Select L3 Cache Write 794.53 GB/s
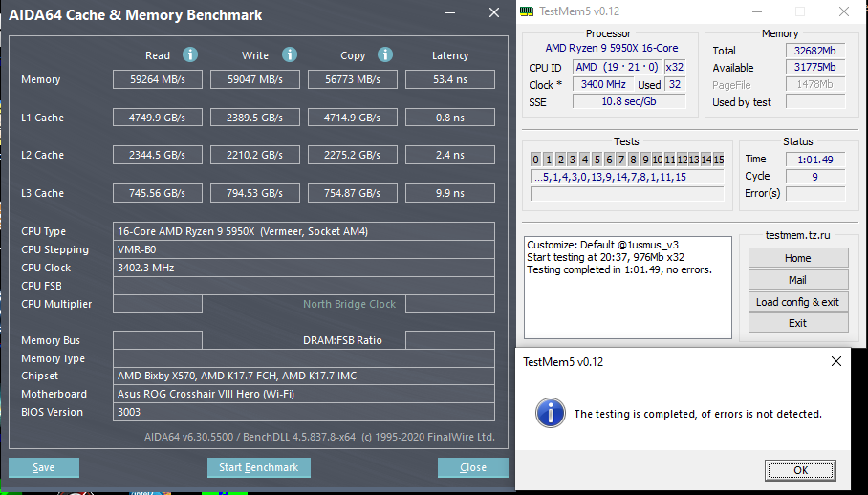868x495 pixels. click(x=255, y=193)
